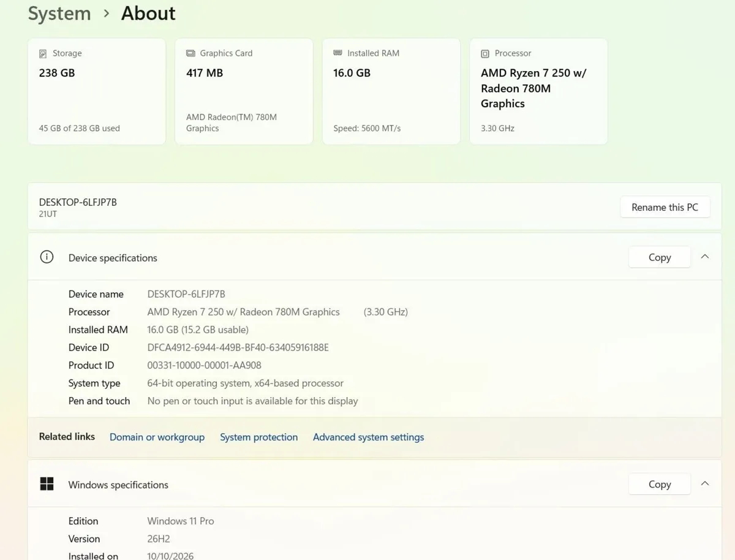Click the Installed RAM icon

(x=337, y=53)
